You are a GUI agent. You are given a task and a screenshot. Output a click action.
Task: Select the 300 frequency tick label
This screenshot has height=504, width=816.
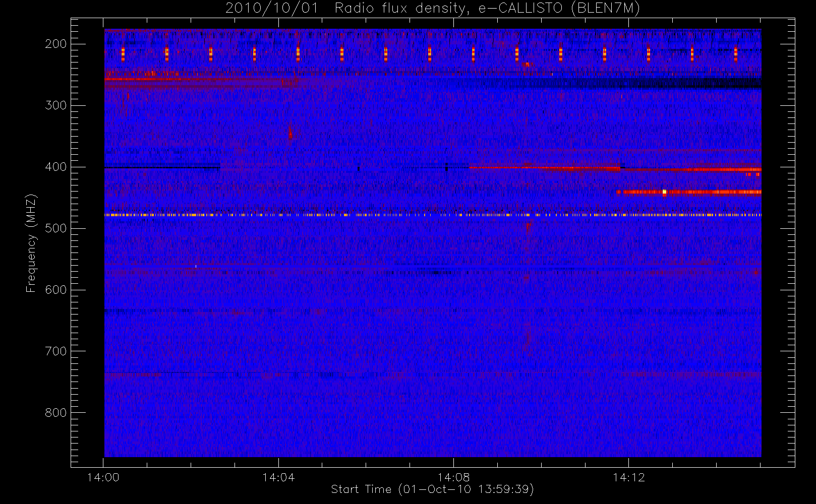coord(56,105)
